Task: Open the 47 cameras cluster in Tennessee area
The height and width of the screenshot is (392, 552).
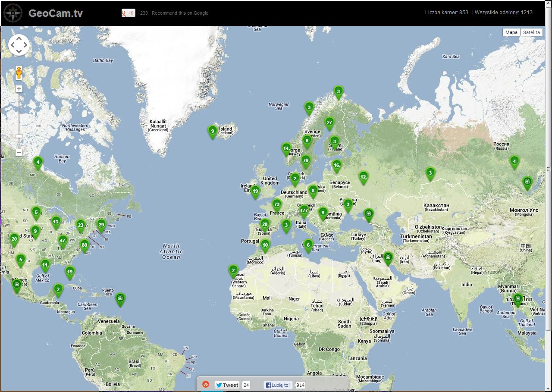Action: (x=63, y=242)
